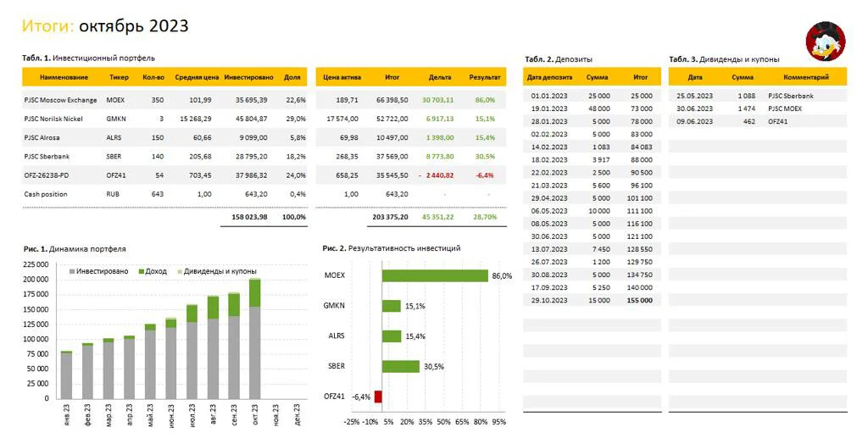Select the SBER 30,5% result bar
The width and height of the screenshot is (868, 444).
(x=401, y=367)
